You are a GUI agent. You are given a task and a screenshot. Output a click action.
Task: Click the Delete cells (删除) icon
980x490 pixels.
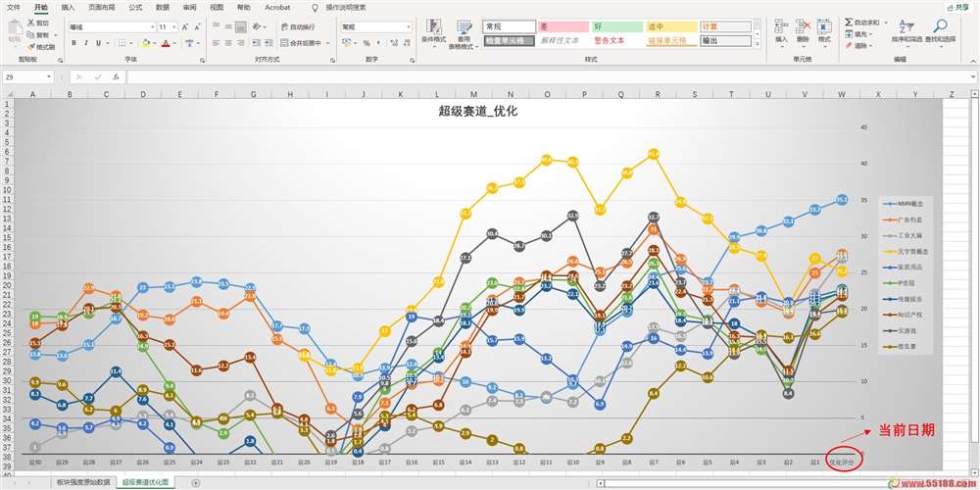pos(803,27)
